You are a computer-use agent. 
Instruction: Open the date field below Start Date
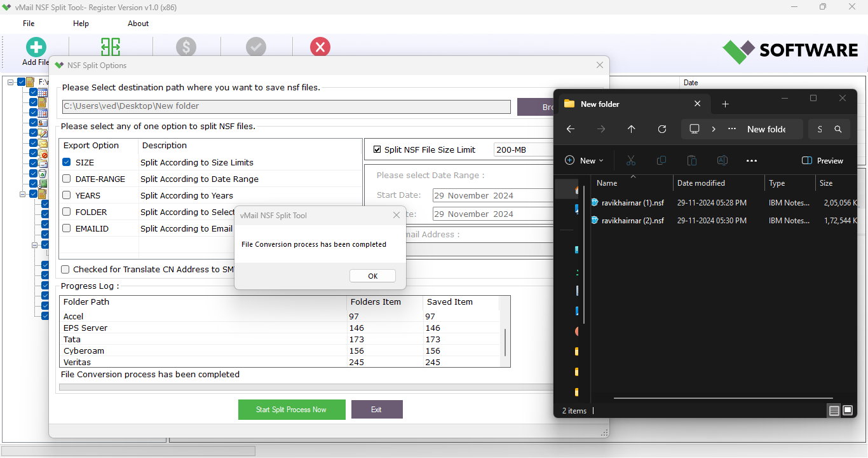click(493, 214)
